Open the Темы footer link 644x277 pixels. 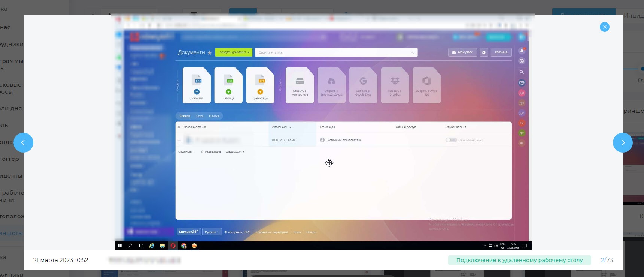297,232
